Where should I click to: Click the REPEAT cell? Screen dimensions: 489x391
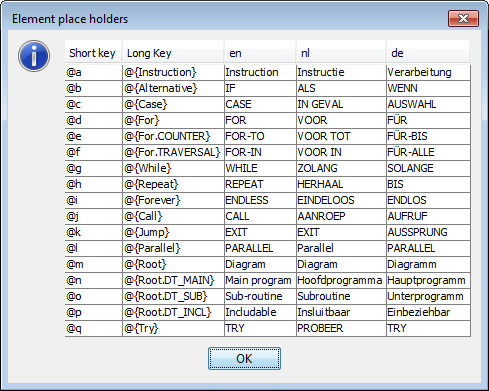point(260,184)
